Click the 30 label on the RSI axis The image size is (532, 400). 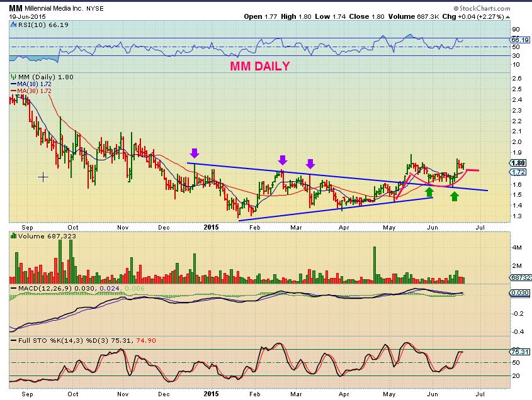tap(516, 55)
